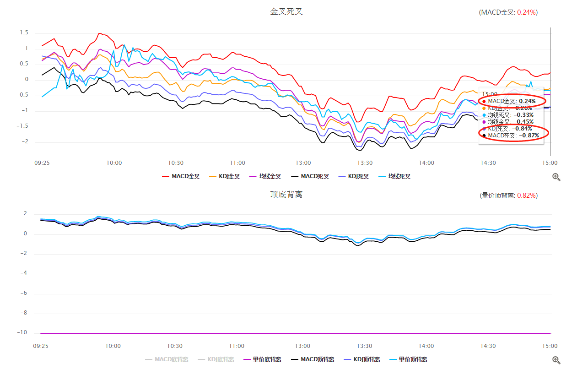This screenshot has width=588, height=380.
Task: Click tooltip row MACD金叉: 0.24%
Action: [509, 101]
